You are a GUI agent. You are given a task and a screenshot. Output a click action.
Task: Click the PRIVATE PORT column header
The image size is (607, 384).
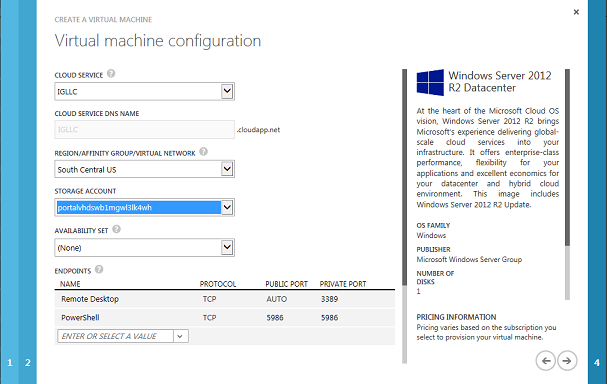tap(343, 284)
